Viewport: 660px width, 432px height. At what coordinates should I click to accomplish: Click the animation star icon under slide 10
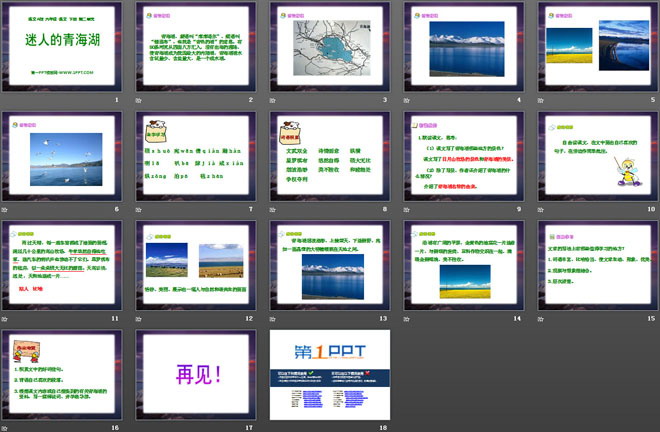(x=542, y=211)
